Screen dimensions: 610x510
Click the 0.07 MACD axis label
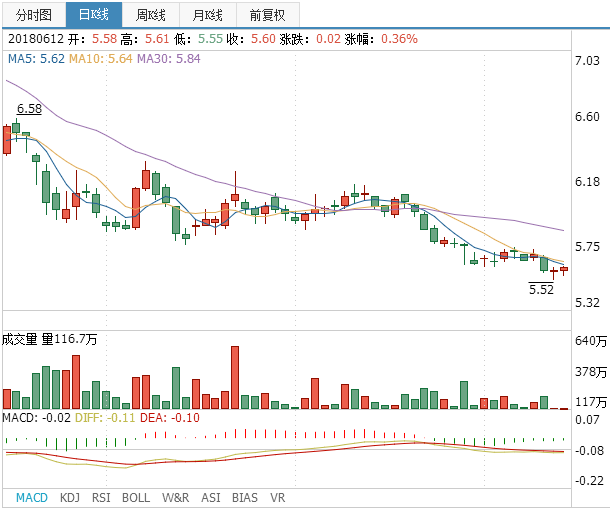coord(587,420)
